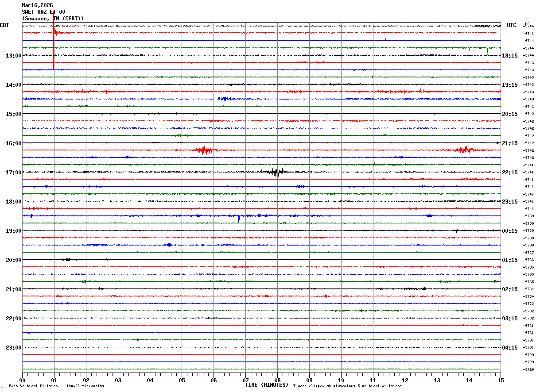This screenshot has width=536, height=392.
Task: Click the 20:15 UTC time label
Action: [x=510, y=114]
